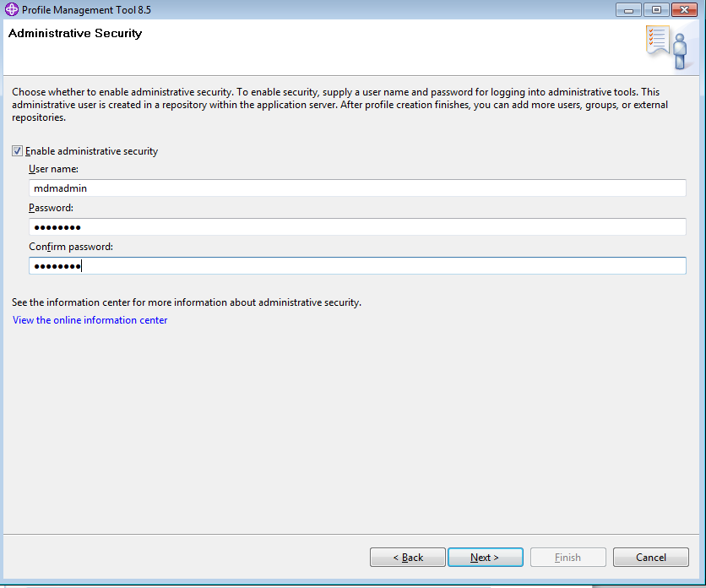Minimize the Profile Management Tool window
Screen dimensions: 706x588
click(628, 10)
